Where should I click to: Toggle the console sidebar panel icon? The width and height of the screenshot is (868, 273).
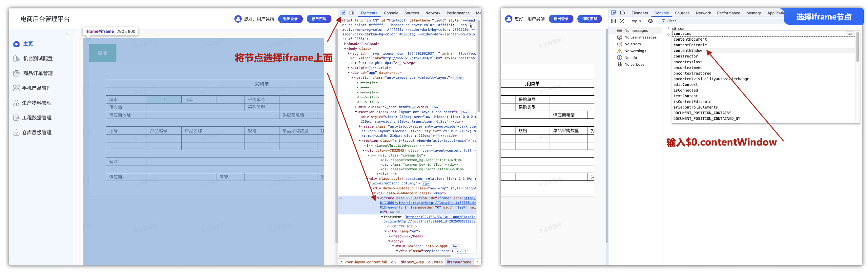(613, 21)
